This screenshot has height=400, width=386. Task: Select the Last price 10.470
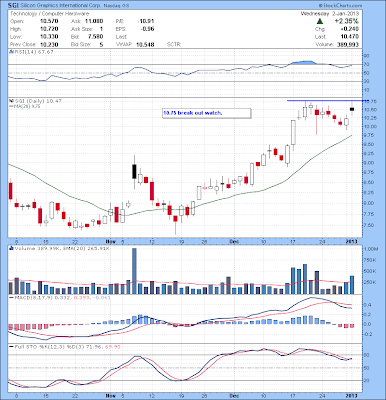pos(350,37)
